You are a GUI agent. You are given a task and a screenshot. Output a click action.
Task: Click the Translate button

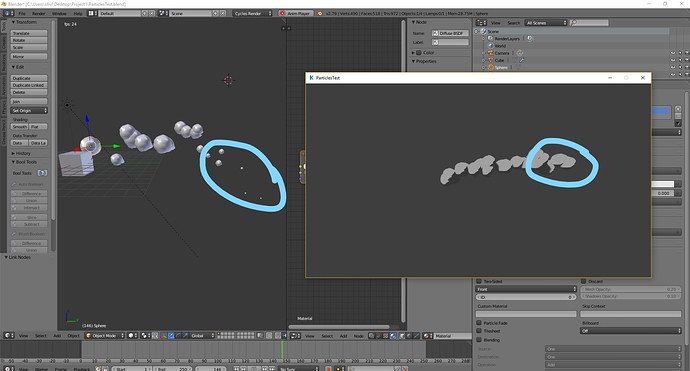[x=29, y=33]
